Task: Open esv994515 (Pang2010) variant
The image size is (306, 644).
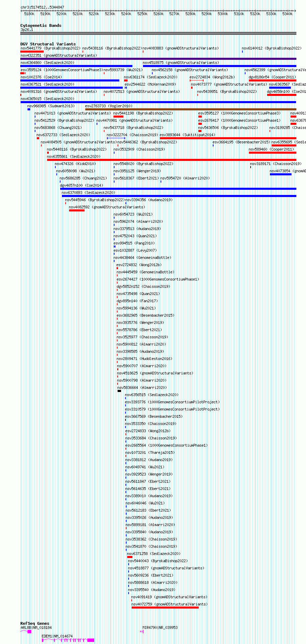Action: 134,243
